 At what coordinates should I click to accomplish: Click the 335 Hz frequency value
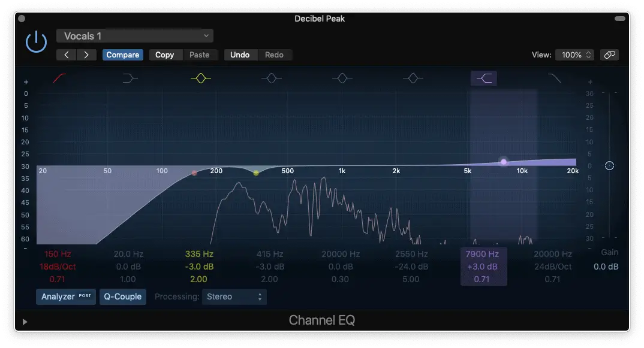coord(199,254)
